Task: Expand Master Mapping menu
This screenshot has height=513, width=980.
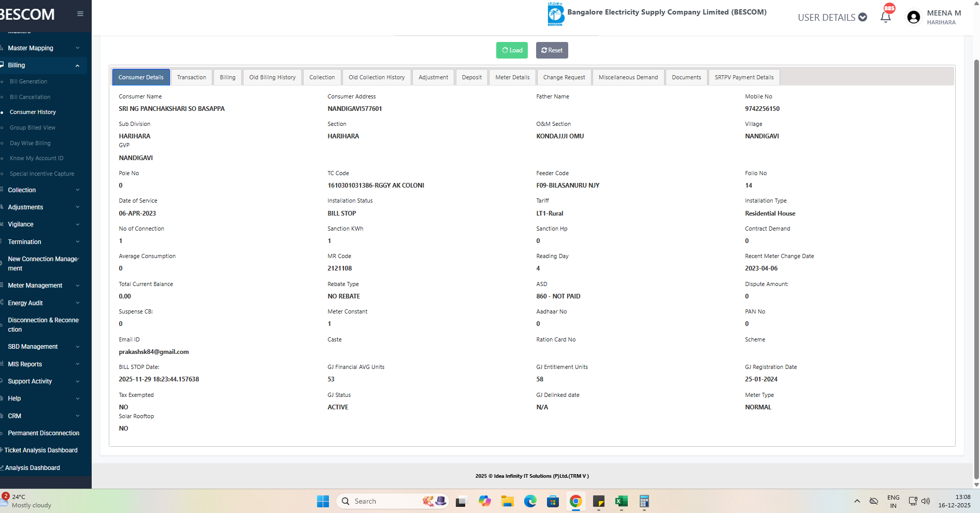Action: tap(42, 48)
